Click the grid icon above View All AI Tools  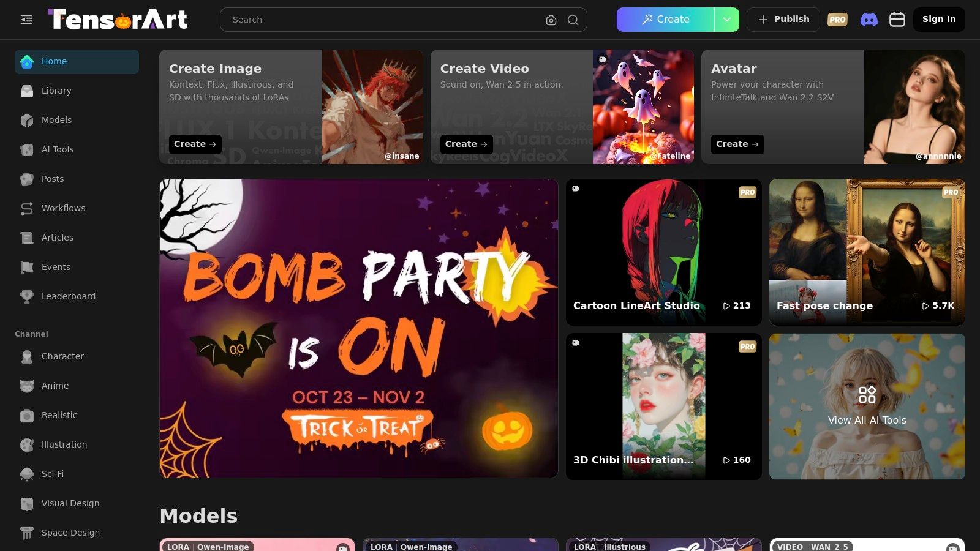point(867,395)
